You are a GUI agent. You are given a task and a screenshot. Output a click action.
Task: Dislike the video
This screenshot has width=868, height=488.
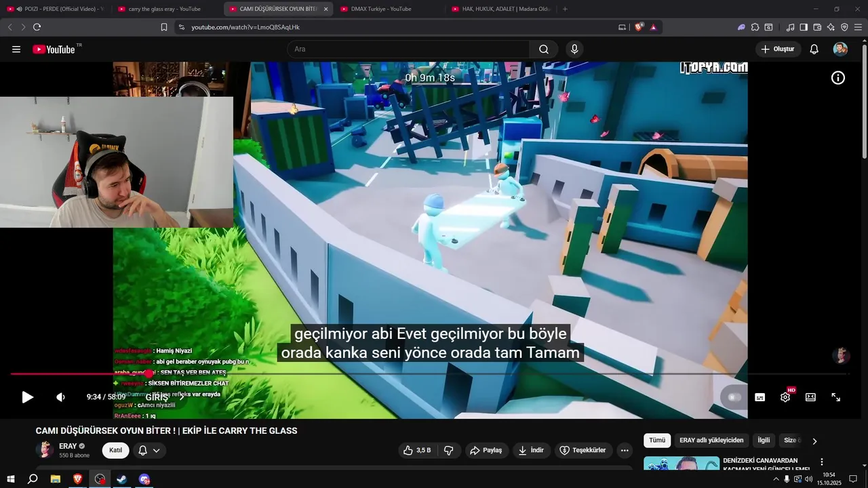click(x=448, y=450)
